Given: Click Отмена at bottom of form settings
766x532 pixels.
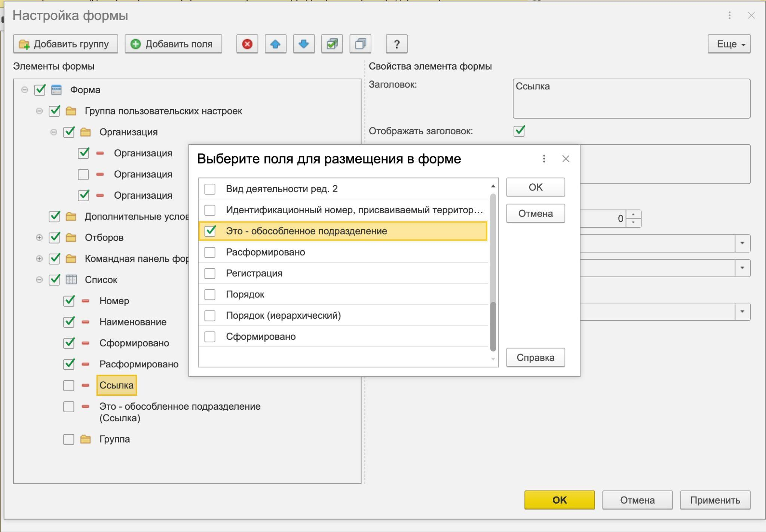Looking at the screenshot, I should point(637,500).
